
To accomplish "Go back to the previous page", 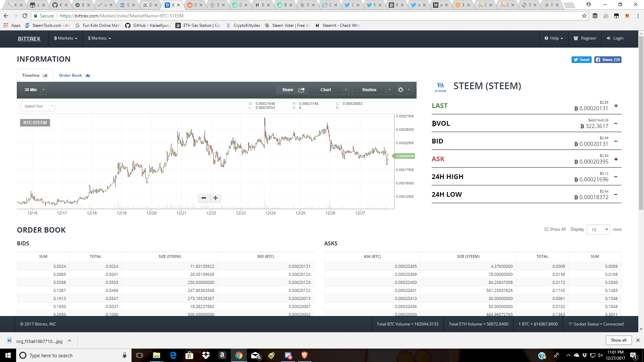I will point(6,16).
